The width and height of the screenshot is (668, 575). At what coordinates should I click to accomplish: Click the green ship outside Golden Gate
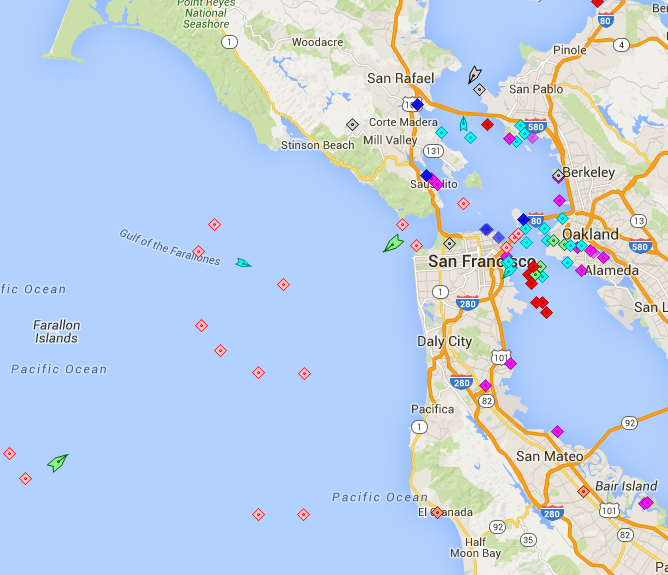coord(393,243)
